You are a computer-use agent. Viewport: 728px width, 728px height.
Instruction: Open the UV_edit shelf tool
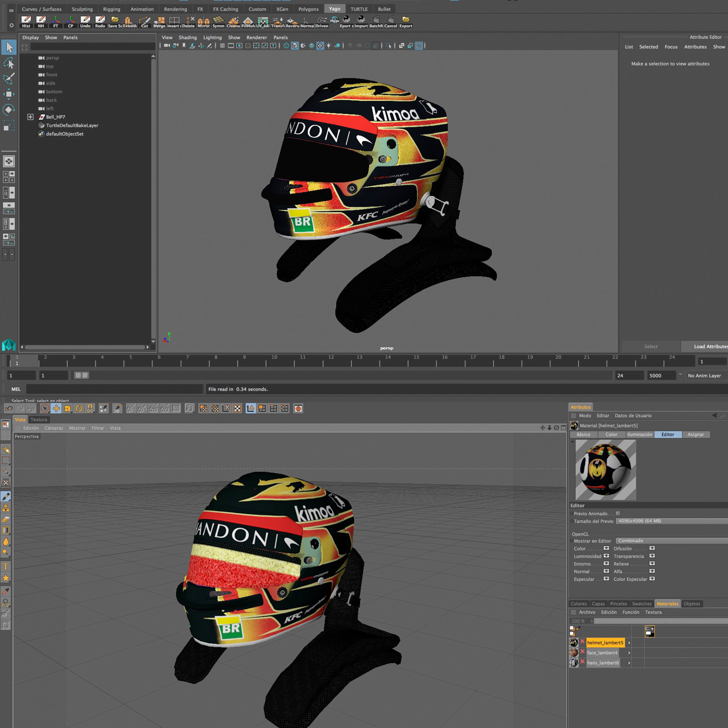[x=263, y=22]
